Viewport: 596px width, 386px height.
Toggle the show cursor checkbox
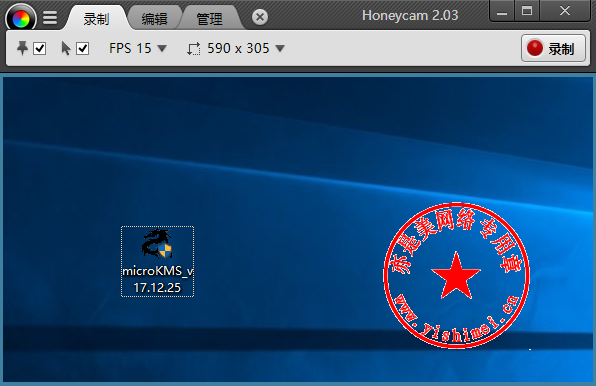[x=82, y=49]
